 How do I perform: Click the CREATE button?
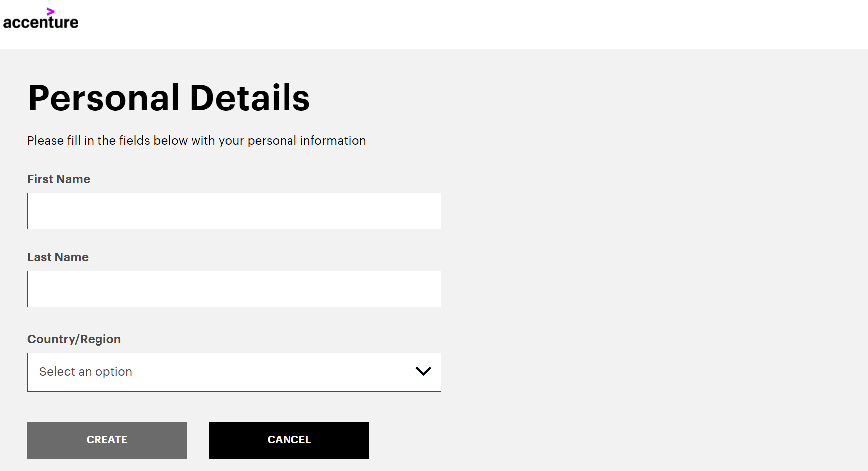coord(107,440)
